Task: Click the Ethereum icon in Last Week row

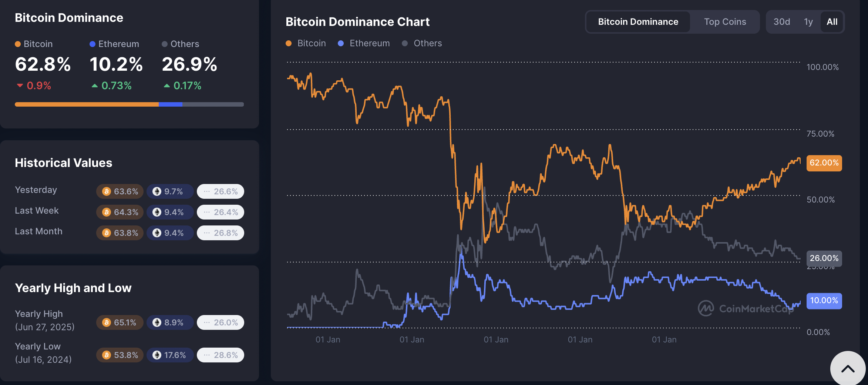Action: click(157, 212)
